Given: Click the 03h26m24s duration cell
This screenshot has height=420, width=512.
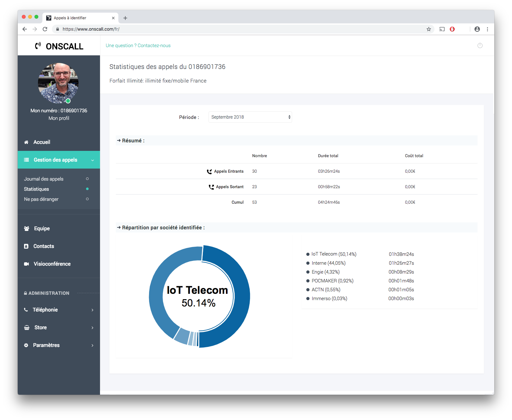Looking at the screenshot, I should (x=329, y=171).
